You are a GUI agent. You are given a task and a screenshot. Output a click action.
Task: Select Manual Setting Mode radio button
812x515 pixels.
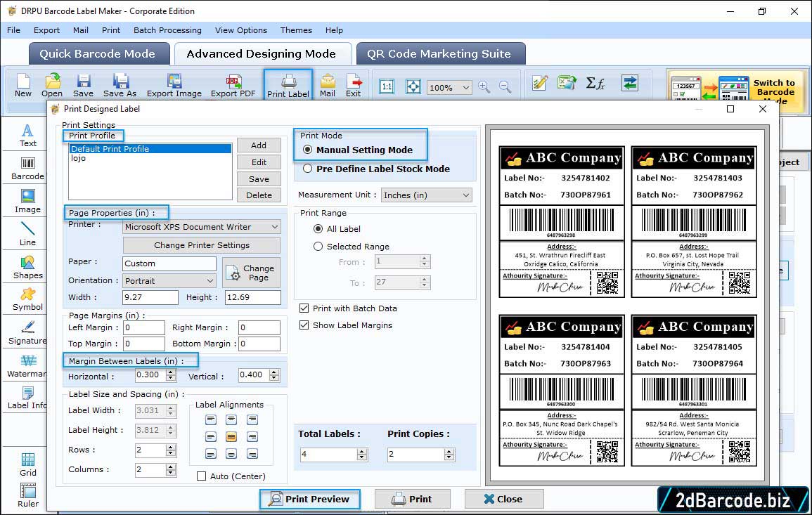pyautogui.click(x=308, y=150)
